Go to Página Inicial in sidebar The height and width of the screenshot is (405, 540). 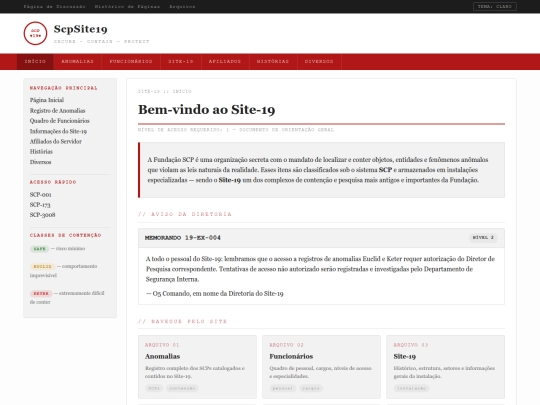pyautogui.click(x=47, y=100)
